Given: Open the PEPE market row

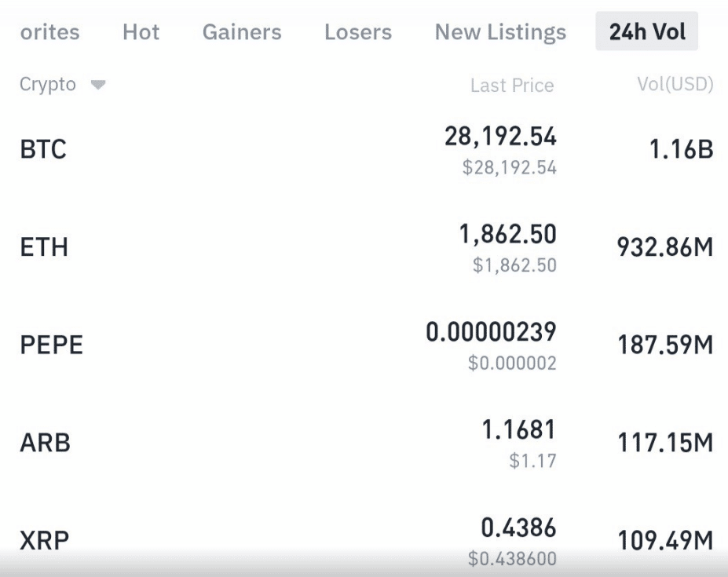Looking at the screenshot, I should tap(364, 345).
